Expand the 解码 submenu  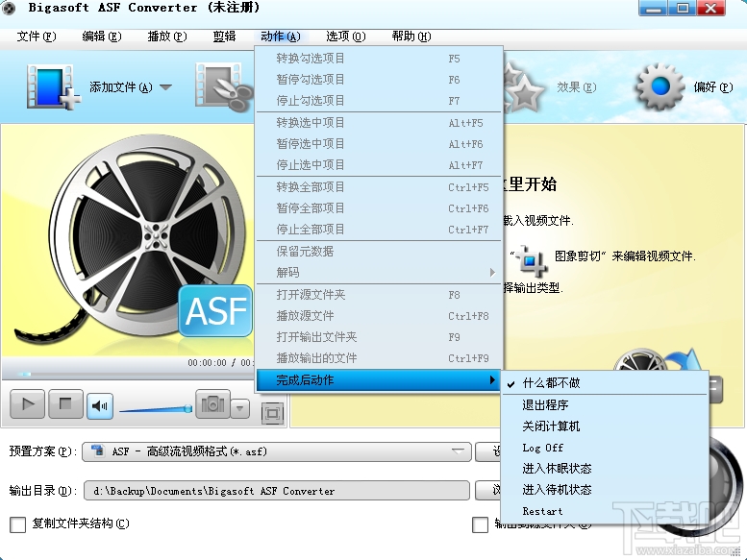coord(379,272)
